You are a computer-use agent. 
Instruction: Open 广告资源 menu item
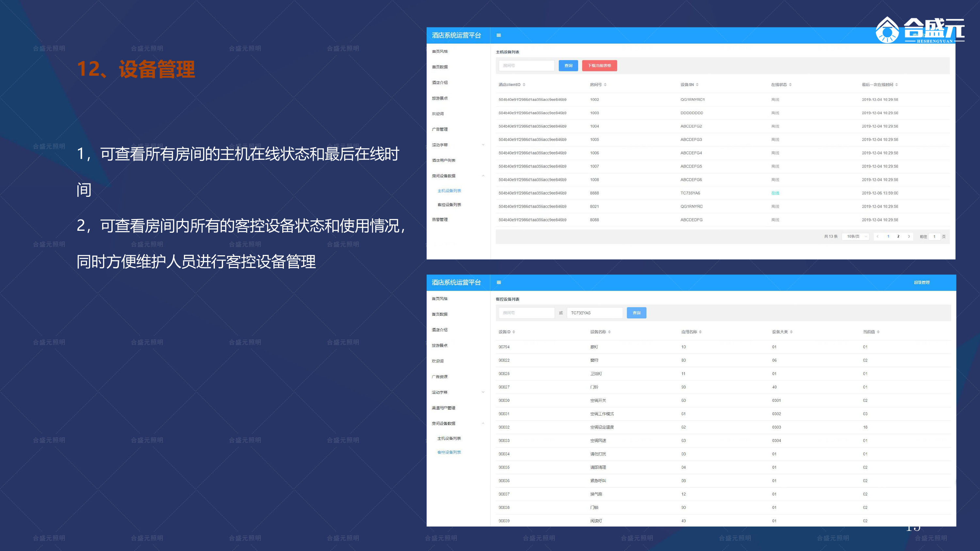coord(440,376)
